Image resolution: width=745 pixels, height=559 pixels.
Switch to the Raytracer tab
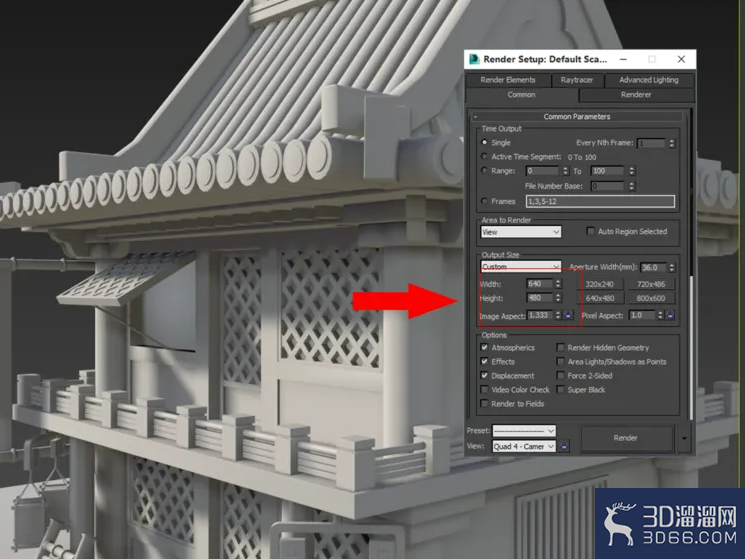click(x=577, y=80)
